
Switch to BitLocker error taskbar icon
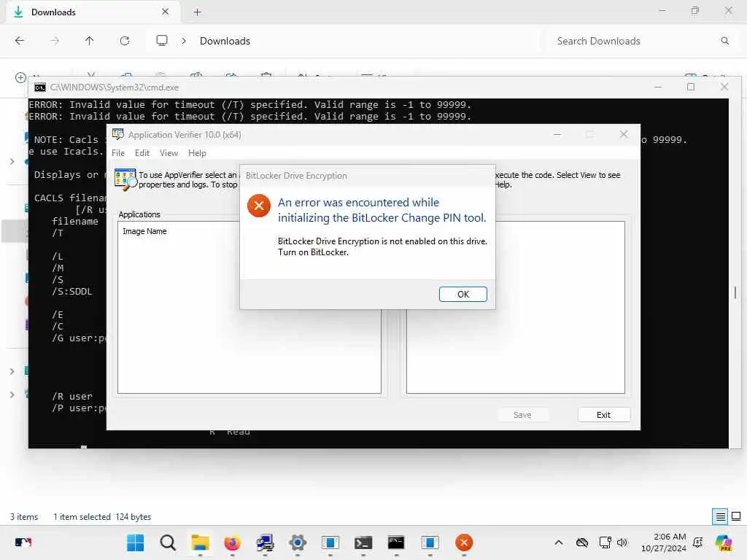tap(463, 542)
